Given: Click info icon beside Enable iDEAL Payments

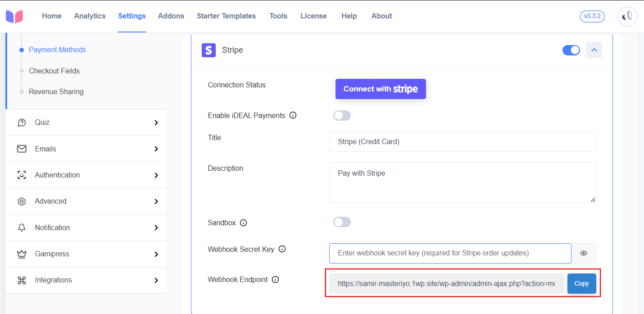Looking at the screenshot, I should [293, 115].
